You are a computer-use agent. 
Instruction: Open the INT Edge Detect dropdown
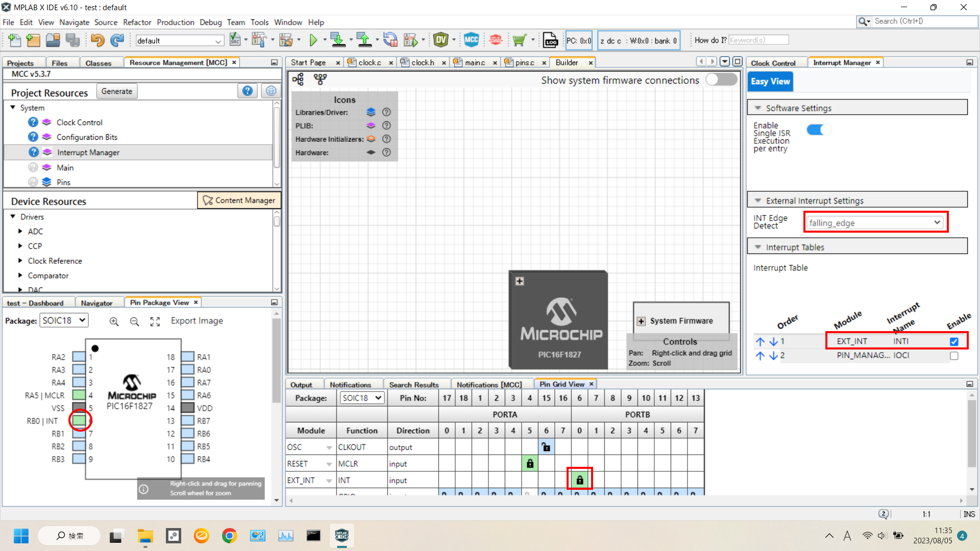click(x=875, y=222)
